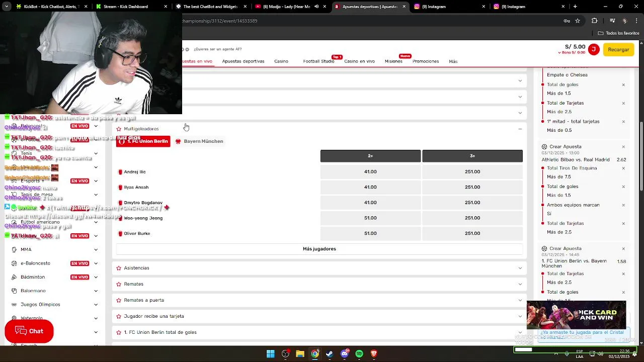The height and width of the screenshot is (362, 644).
Task: Open the Pick Card and Win banner
Action: point(577,315)
